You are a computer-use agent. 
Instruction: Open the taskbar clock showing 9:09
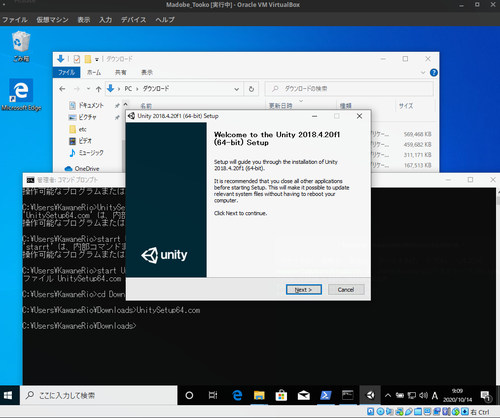tap(457, 395)
